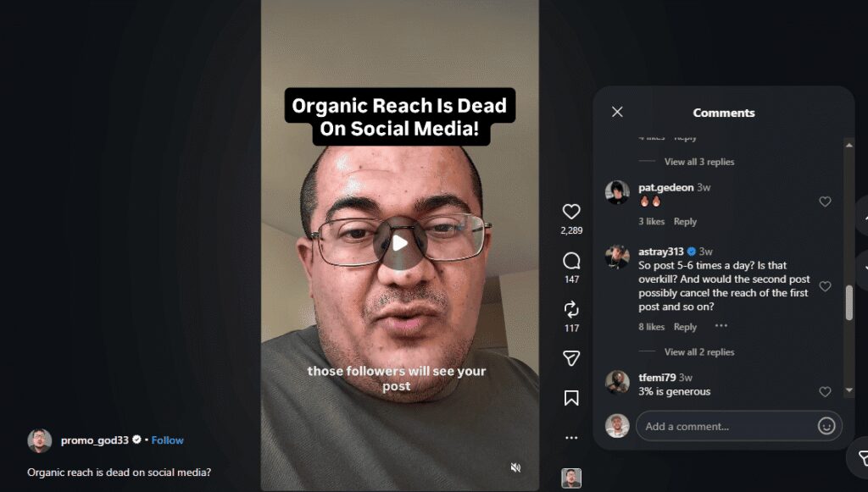Unmute the video with the speaker icon

(515, 467)
